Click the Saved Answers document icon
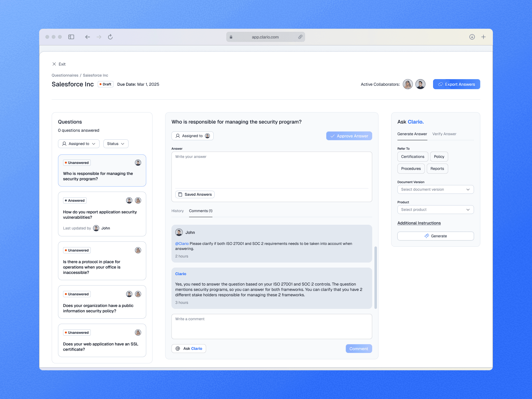 pyautogui.click(x=180, y=194)
